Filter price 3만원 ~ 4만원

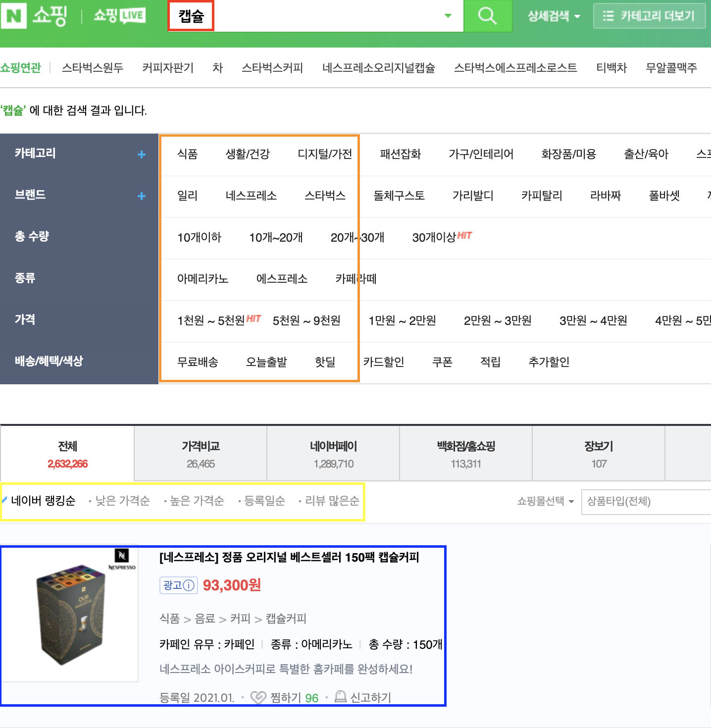[593, 320]
